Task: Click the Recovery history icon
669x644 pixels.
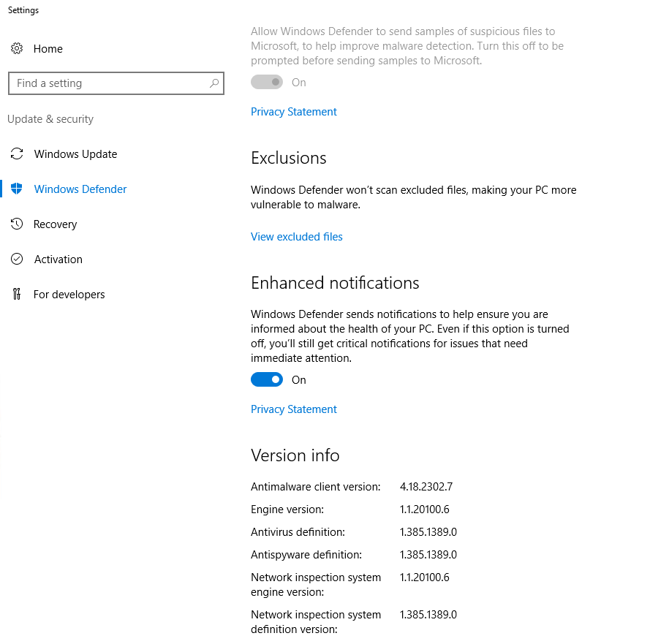Action: point(17,224)
